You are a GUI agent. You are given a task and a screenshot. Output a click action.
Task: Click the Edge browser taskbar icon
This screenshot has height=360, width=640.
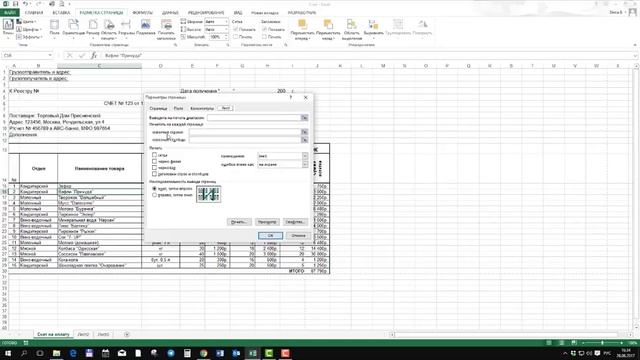tap(73, 353)
